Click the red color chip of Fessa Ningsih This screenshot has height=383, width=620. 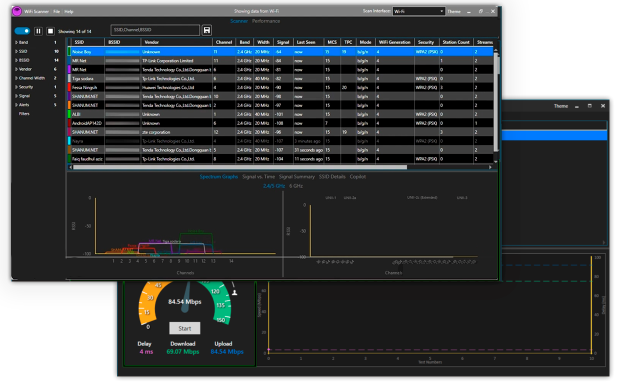(x=69, y=87)
